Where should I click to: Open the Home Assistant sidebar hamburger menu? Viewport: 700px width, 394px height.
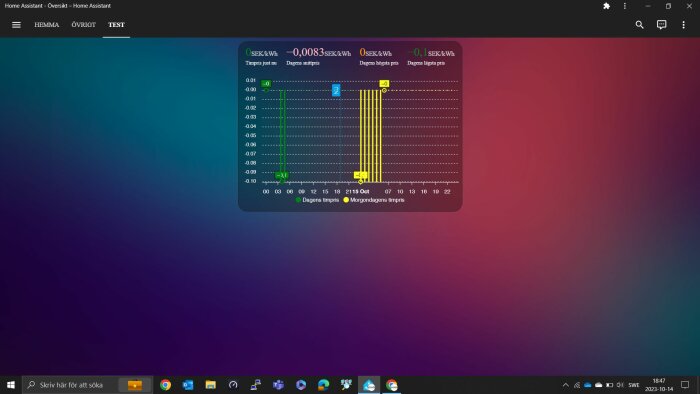[16, 25]
